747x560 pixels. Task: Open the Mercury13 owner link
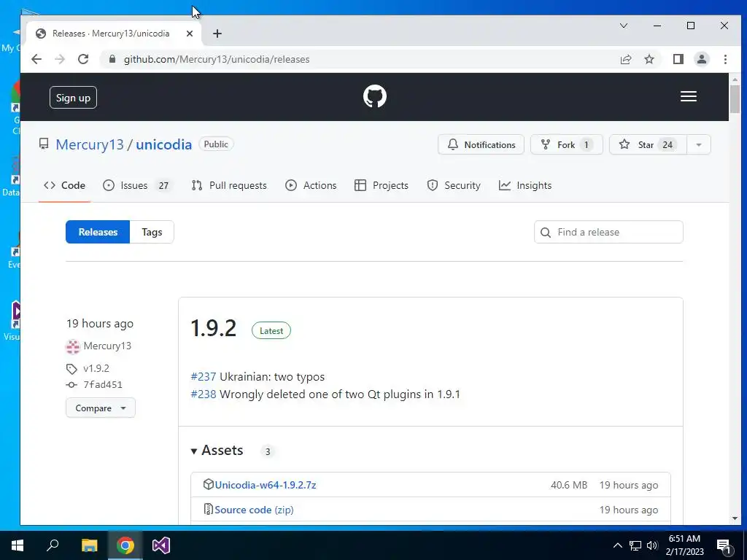tap(90, 144)
